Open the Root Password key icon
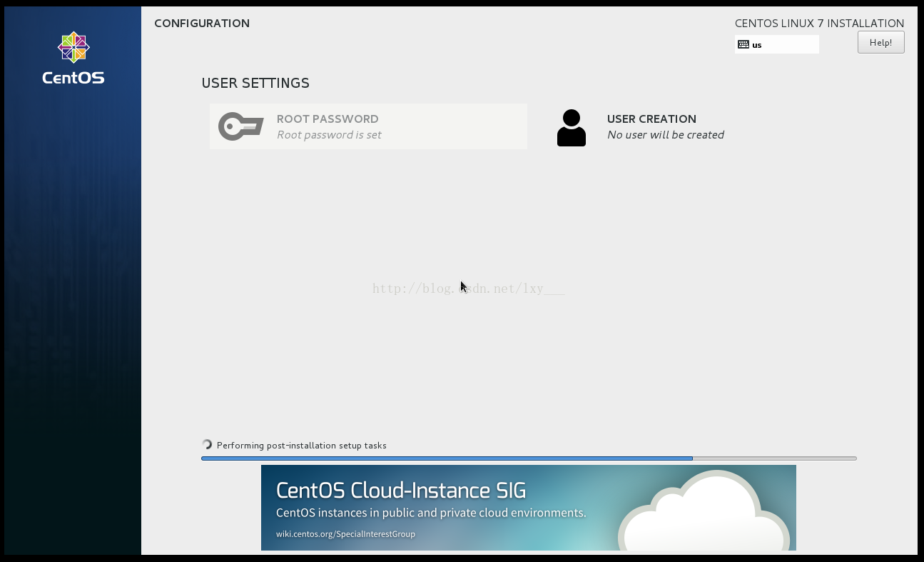This screenshot has width=924, height=562. coord(241,126)
